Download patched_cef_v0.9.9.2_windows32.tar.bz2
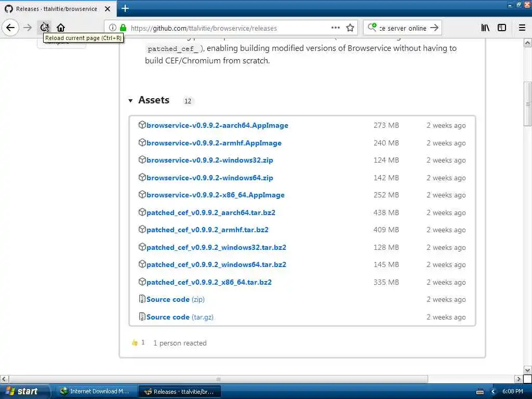The height and width of the screenshot is (399, 532). 217,247
